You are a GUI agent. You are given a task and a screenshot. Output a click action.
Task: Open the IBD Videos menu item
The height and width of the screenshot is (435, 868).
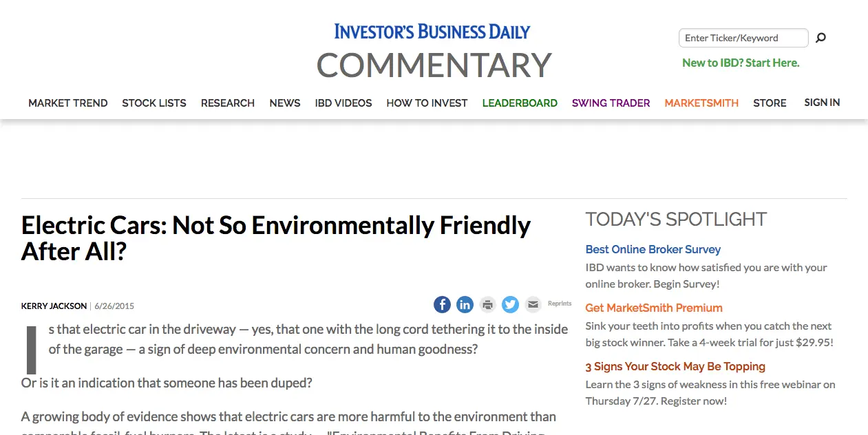[343, 103]
